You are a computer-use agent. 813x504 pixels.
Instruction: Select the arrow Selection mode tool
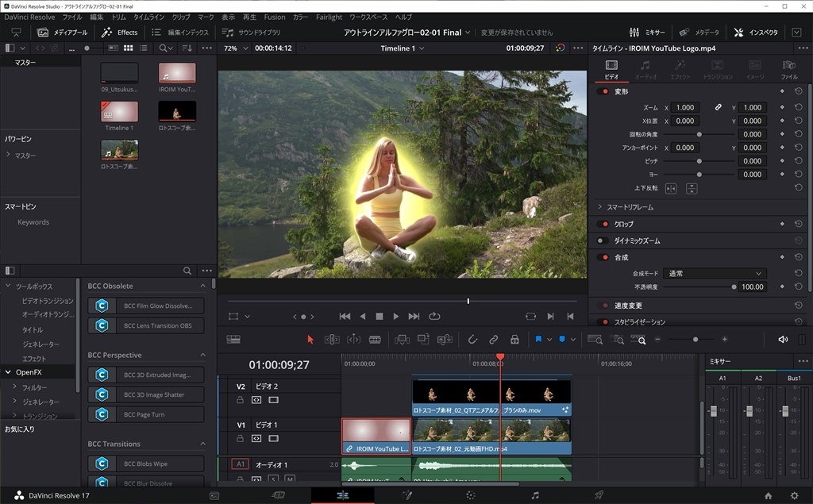(310, 340)
